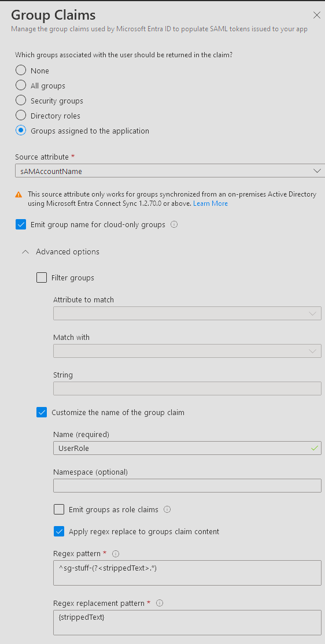Choose Security groups radio option

coord(21,101)
